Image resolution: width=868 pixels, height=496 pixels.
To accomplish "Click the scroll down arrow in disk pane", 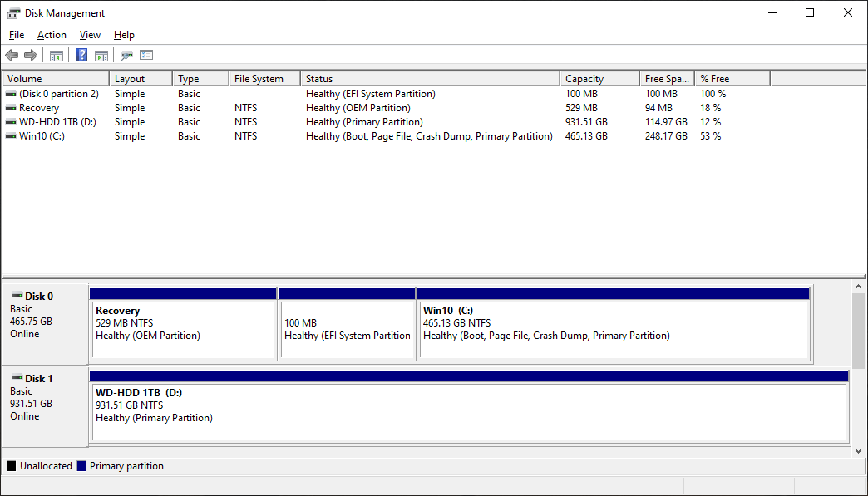I will 858,450.
